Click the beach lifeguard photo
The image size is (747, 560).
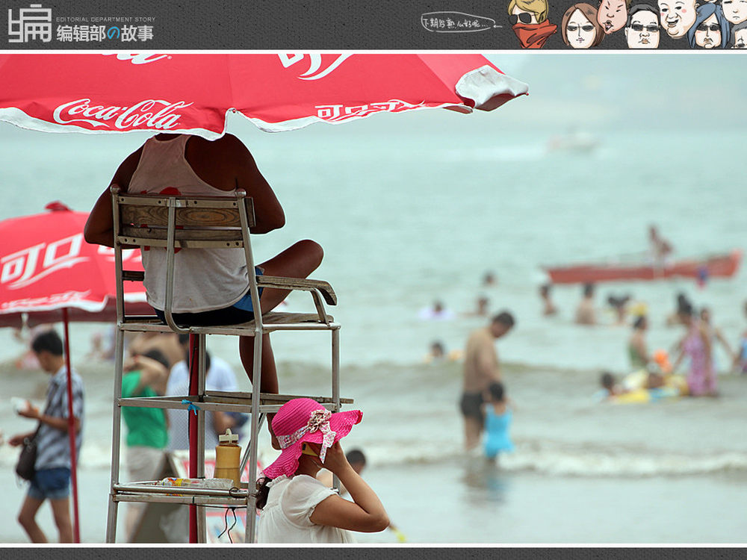click(x=373, y=299)
